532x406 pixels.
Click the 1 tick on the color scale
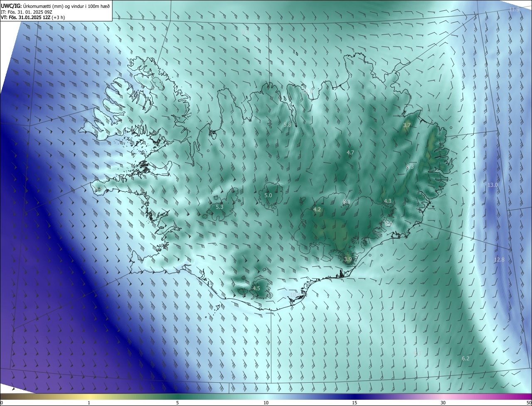point(89,403)
